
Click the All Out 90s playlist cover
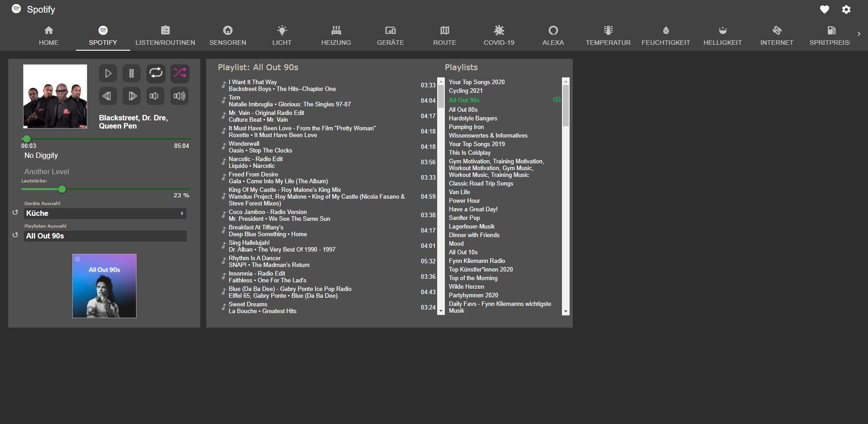click(104, 286)
